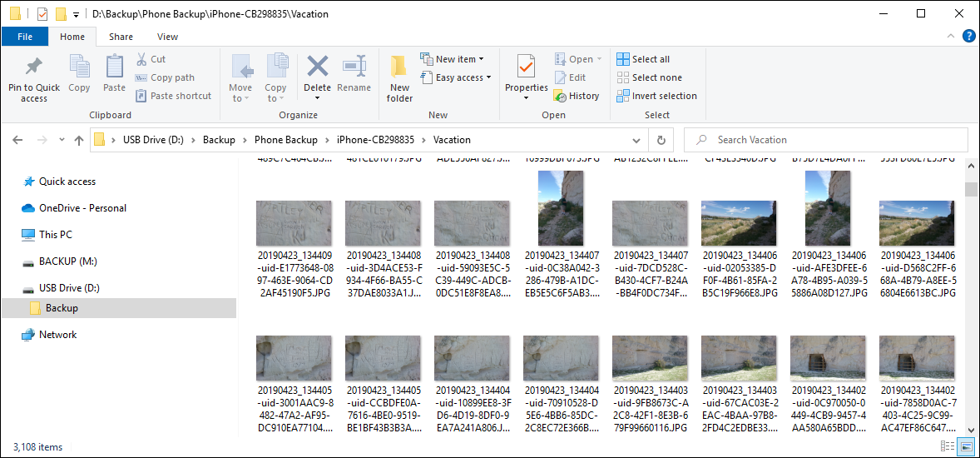This screenshot has width=980, height=458.
Task: Click Select all button
Action: [x=643, y=59]
